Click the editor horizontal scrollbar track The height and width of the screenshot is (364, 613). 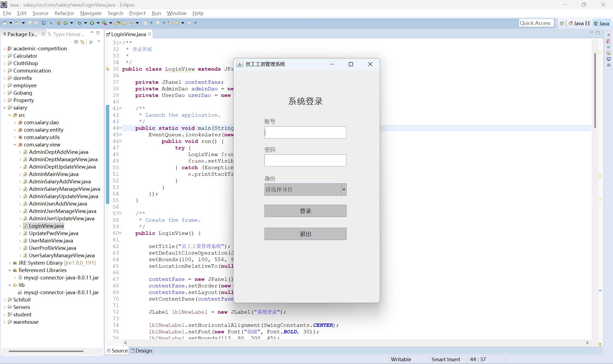click(x=356, y=343)
